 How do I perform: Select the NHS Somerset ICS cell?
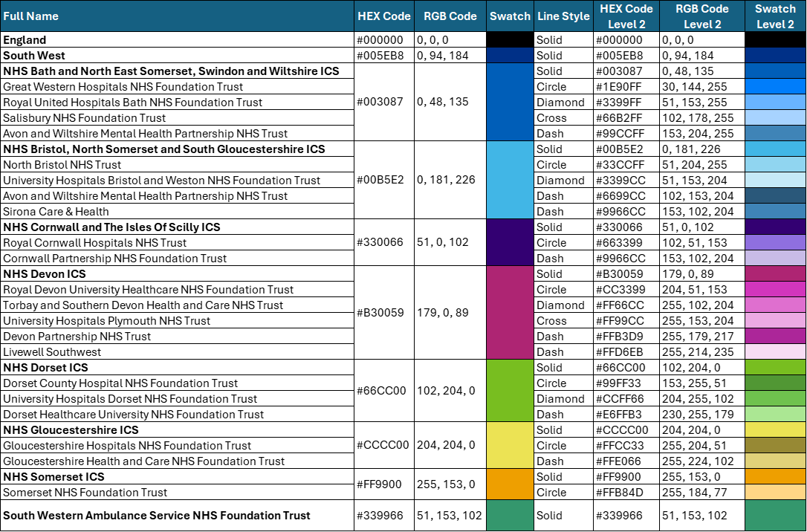pos(177,476)
